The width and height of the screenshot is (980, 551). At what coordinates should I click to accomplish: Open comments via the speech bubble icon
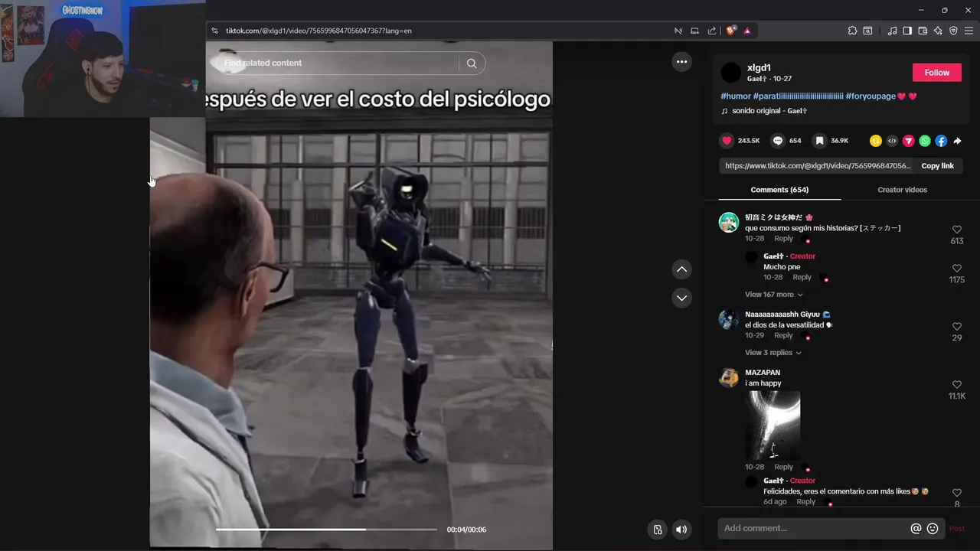[778, 141]
